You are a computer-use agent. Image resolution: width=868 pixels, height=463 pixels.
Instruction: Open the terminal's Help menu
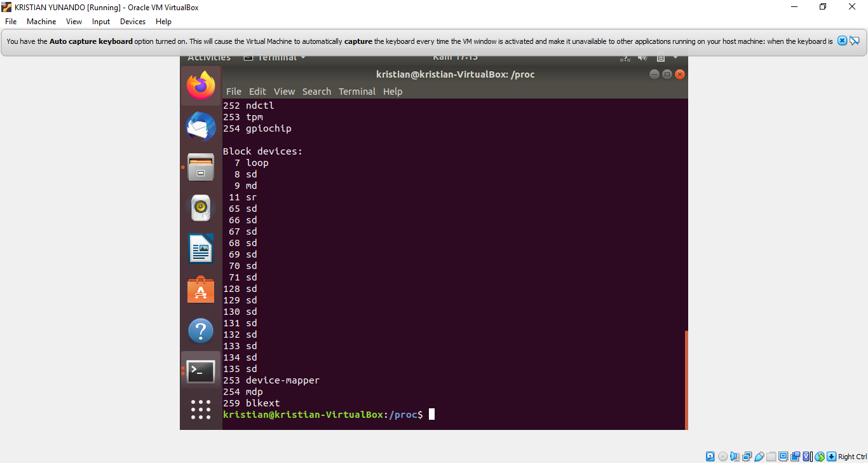[x=393, y=92]
